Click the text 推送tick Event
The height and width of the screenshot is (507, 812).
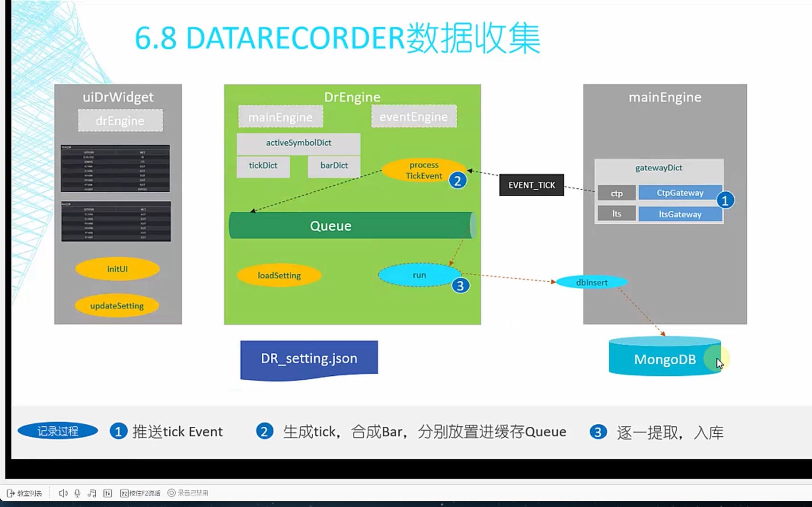pyautogui.click(x=177, y=432)
